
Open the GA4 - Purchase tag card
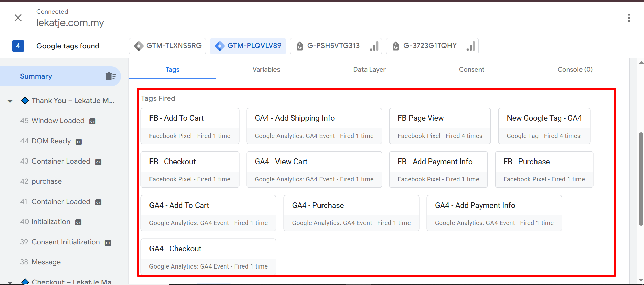click(351, 213)
